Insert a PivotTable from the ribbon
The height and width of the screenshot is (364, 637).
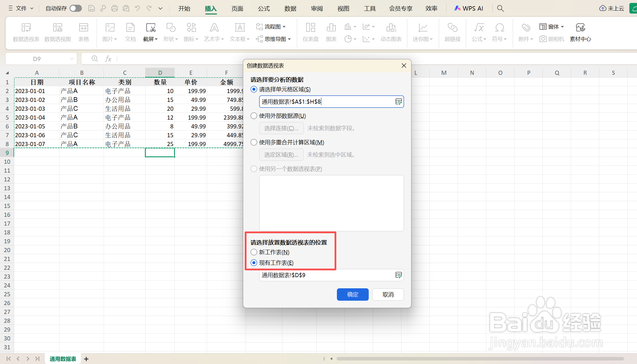tap(26, 32)
